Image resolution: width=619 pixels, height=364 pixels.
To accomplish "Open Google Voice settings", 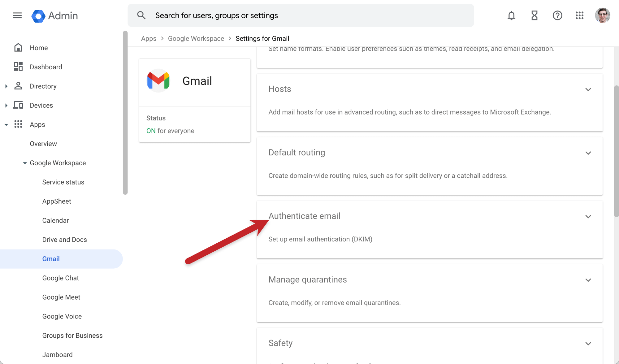I will click(62, 316).
